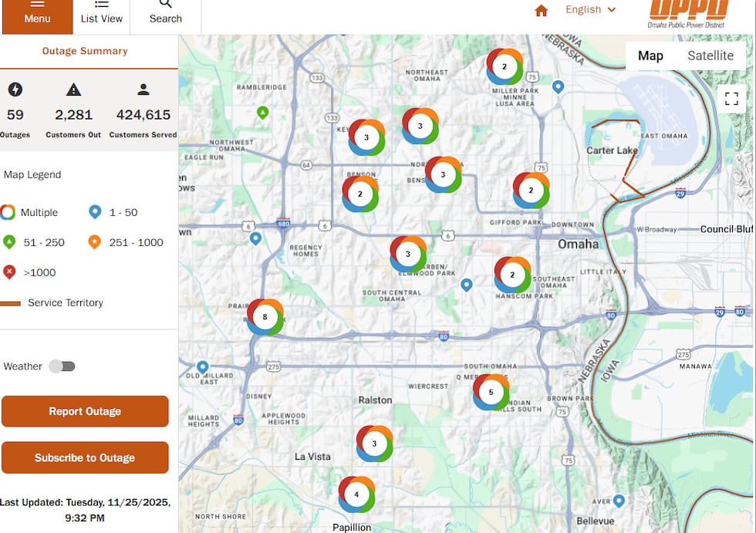Toggle the Weather overlay switch

point(62,366)
